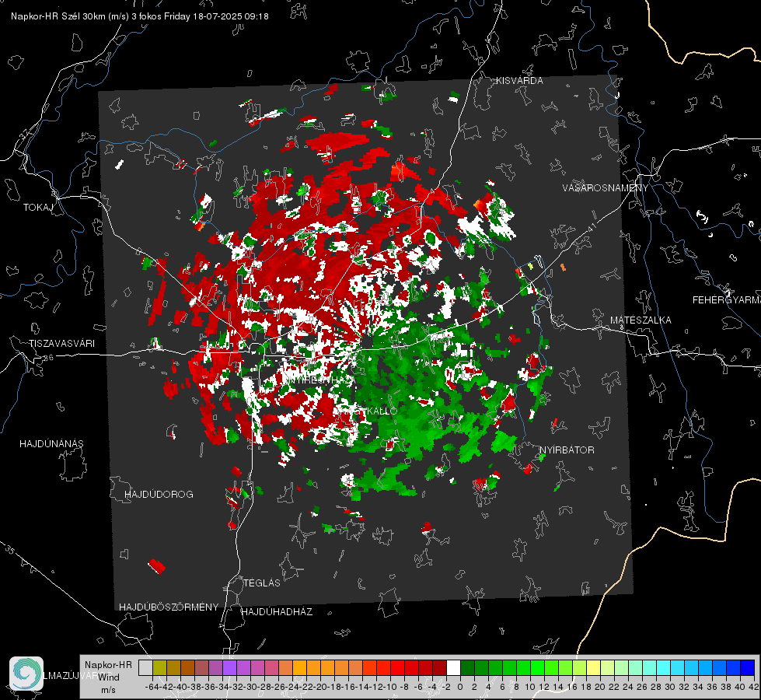
Task: Click the gray leftmost legend swatch
Action: [145, 667]
